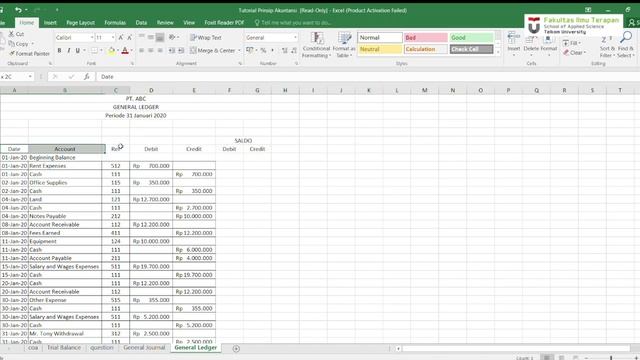Expand the cell styles gallery
The height and width of the screenshot is (360, 640).
(498, 51)
